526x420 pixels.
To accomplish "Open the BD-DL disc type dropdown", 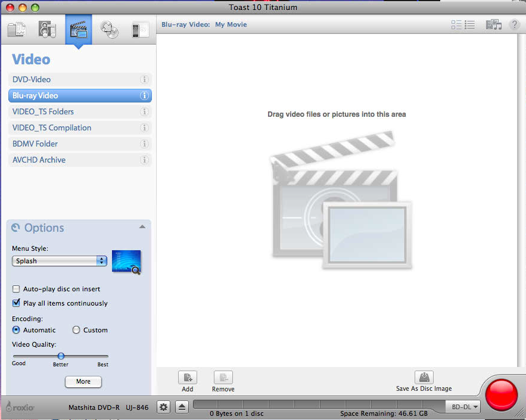I will 463,407.
